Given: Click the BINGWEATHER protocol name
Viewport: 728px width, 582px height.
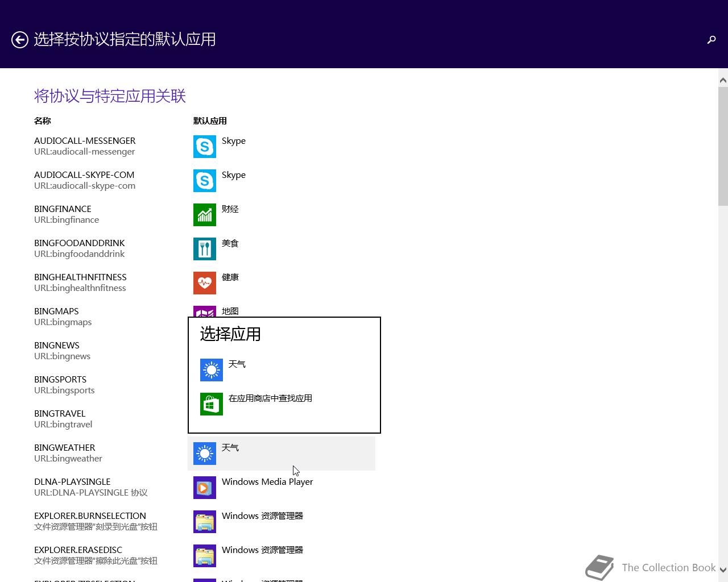Looking at the screenshot, I should coord(65,448).
